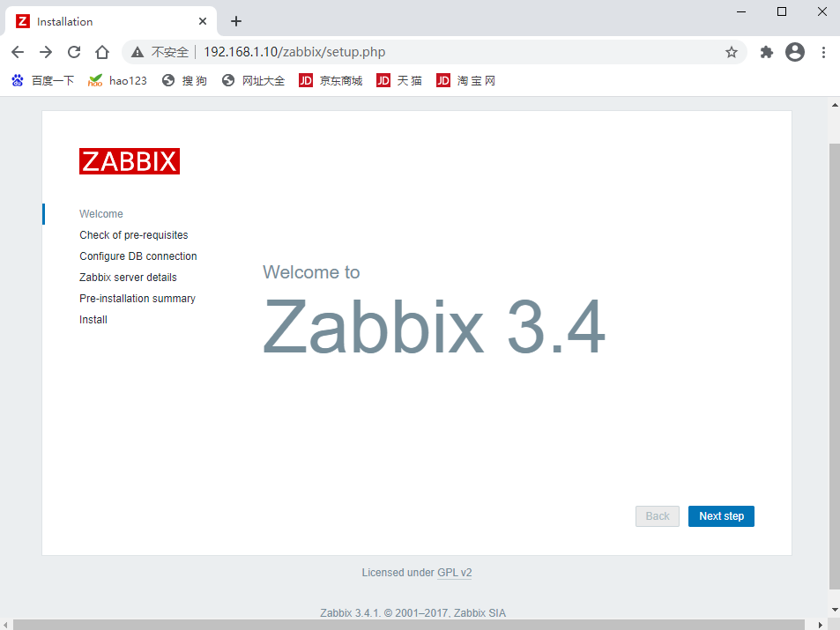Click the red ZABBIX logo

coord(130,161)
